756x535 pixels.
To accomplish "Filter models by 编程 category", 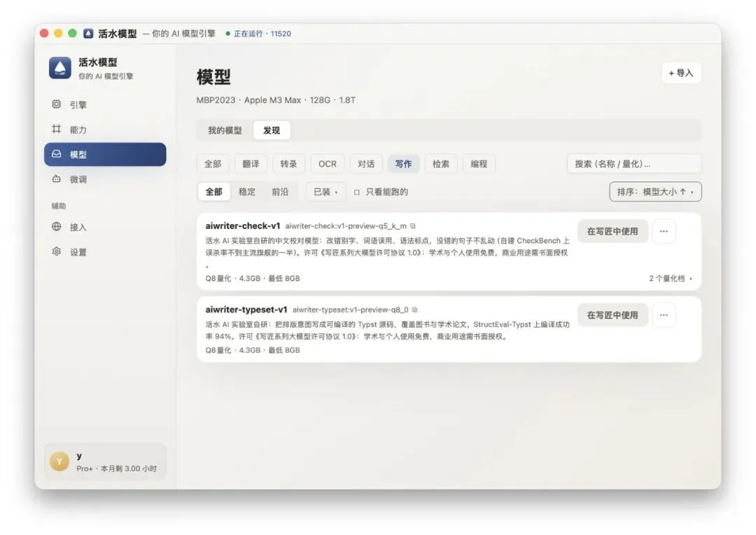I will [479, 164].
